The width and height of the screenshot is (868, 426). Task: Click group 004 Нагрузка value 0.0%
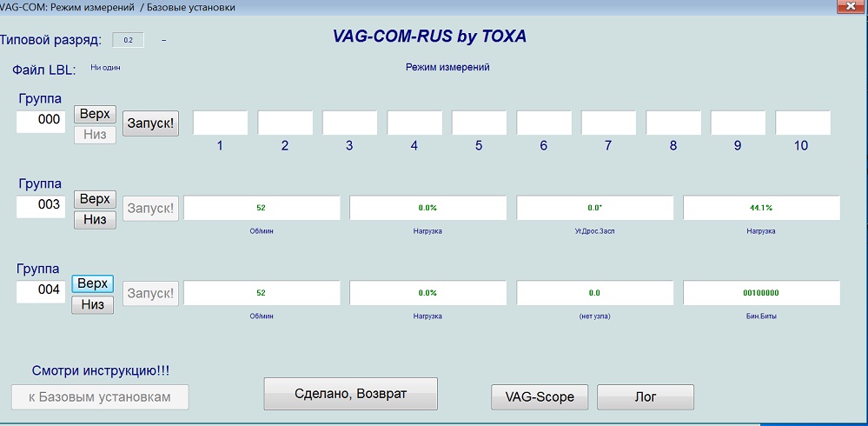tap(427, 292)
